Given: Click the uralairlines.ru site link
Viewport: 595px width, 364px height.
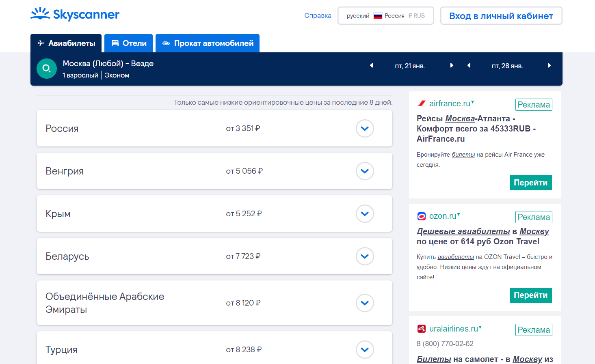Looking at the screenshot, I should pyautogui.click(x=453, y=329).
